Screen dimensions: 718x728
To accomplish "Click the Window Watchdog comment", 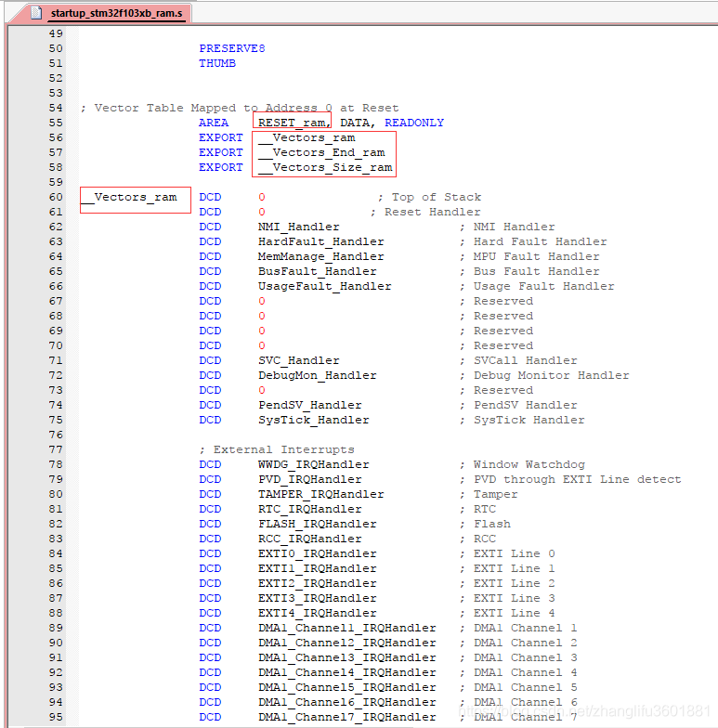I will pos(522,464).
